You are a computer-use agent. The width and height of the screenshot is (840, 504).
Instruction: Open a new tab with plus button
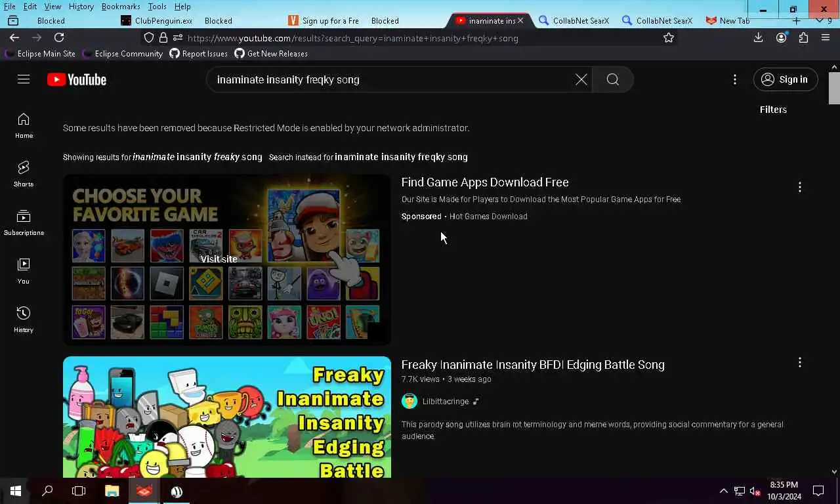[796, 20]
